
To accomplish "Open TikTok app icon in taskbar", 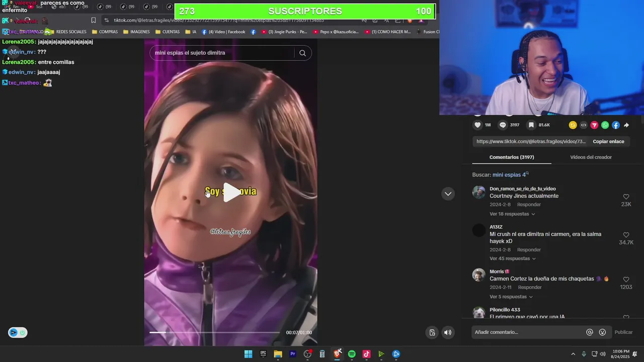I will coord(366,354).
